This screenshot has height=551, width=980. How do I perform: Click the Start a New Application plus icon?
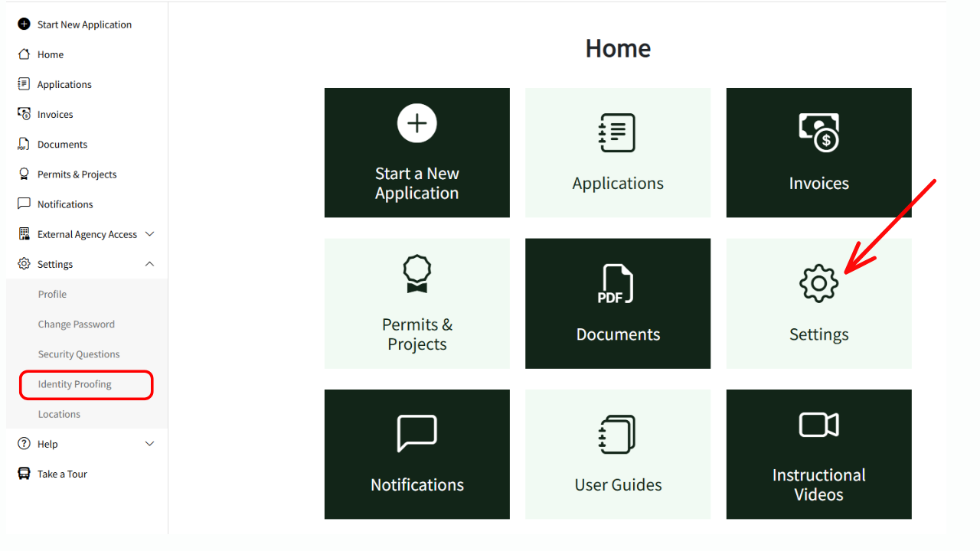coord(416,123)
